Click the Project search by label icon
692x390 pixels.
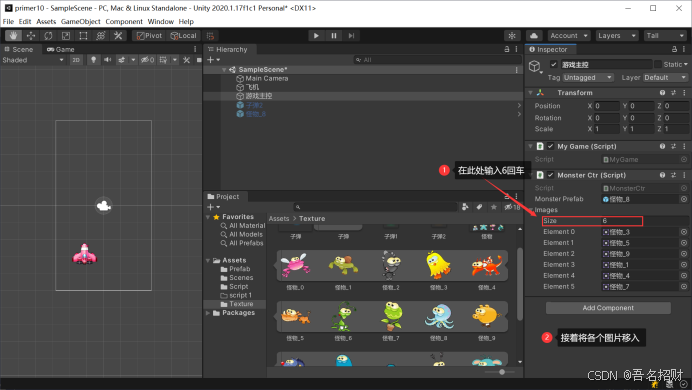tap(479, 207)
